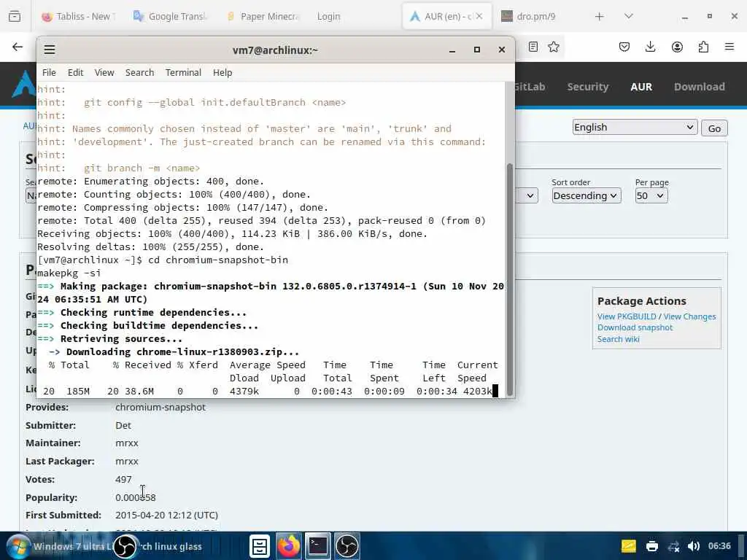
Task: Open the terminal File menu
Action: coord(49,72)
